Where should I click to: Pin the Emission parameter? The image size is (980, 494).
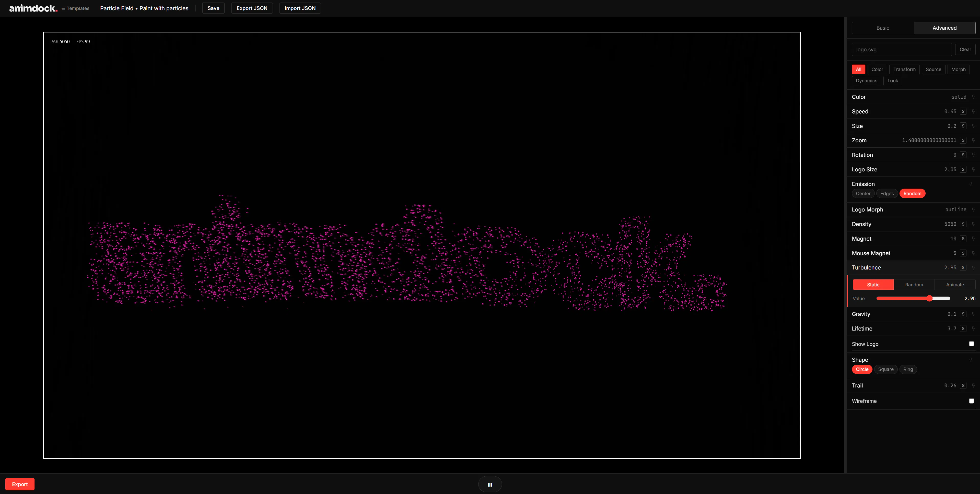(971, 184)
